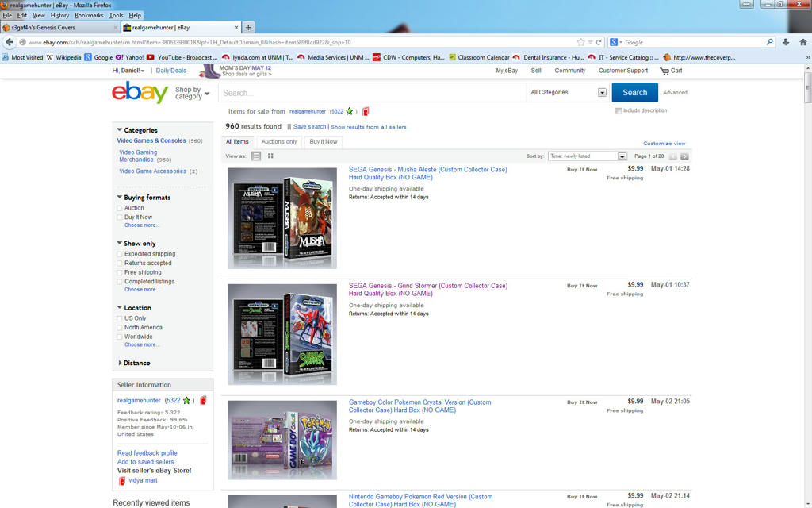The height and width of the screenshot is (508, 812).
Task: Open the All Categories dropdown
Action: point(568,93)
